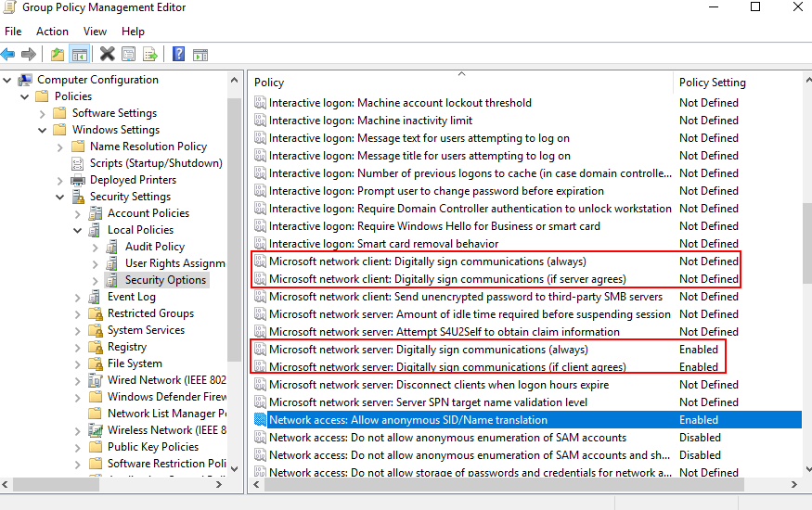Sort by the Policy Setting column header
Screen dimensions: 812x510
click(x=712, y=83)
